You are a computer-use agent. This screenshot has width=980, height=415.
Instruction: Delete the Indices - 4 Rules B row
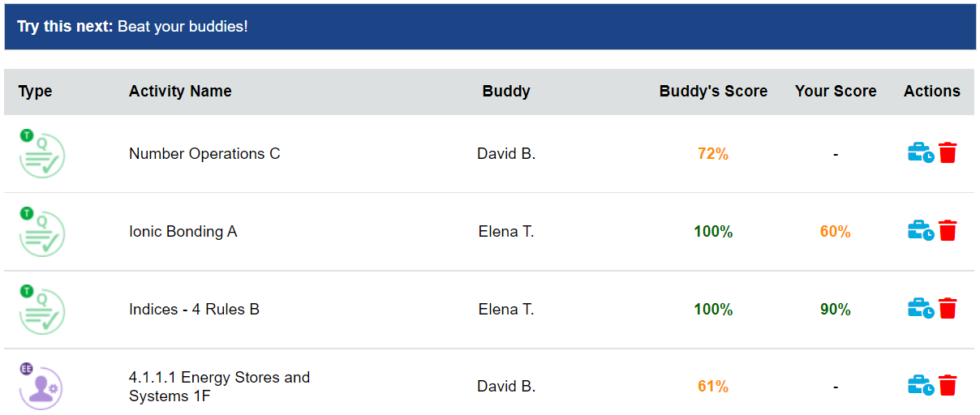coord(948,308)
